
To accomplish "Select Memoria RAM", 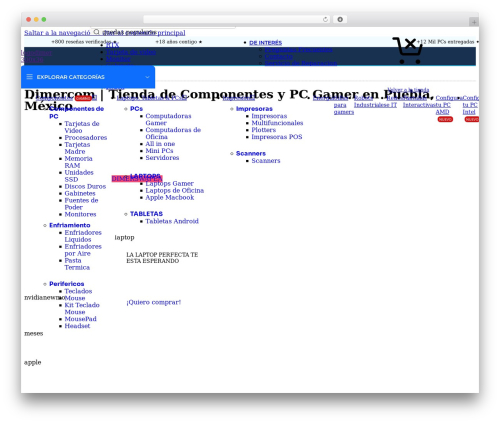I will coord(78,162).
